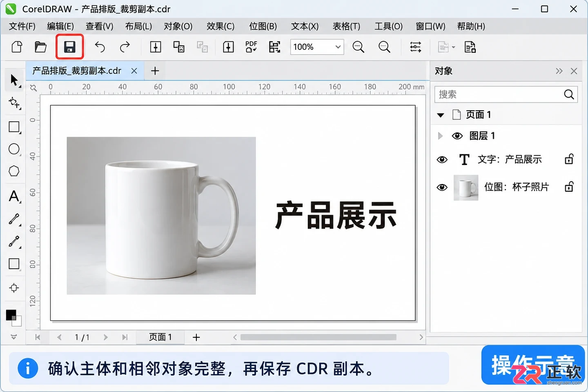Image resolution: width=588 pixels, height=392 pixels.
Task: Hide the 位图: 杯子照片 object
Action: [x=442, y=187]
